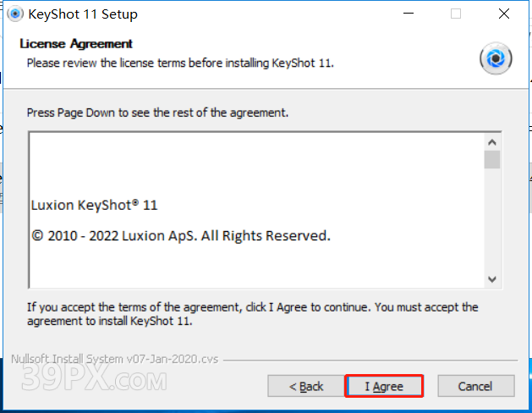Click the "If you accept the terms" paragraph
This screenshot has height=413, width=532.
[x=252, y=313]
